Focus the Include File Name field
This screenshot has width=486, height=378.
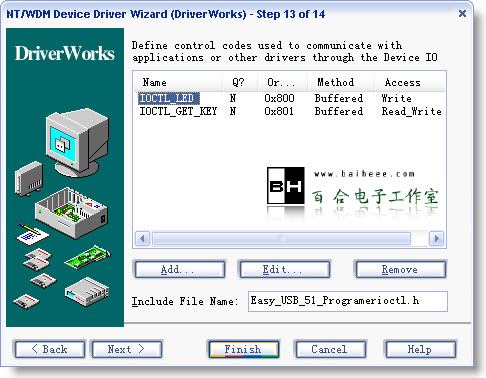(x=348, y=301)
